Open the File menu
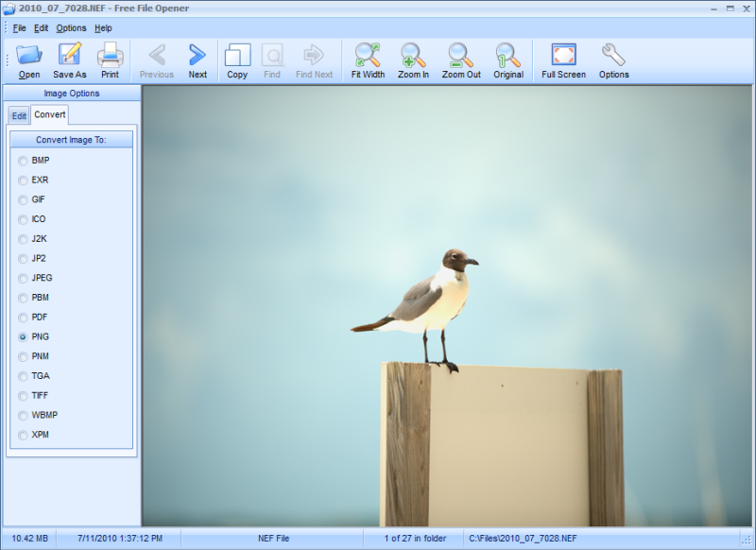756x550 pixels. coord(19,28)
